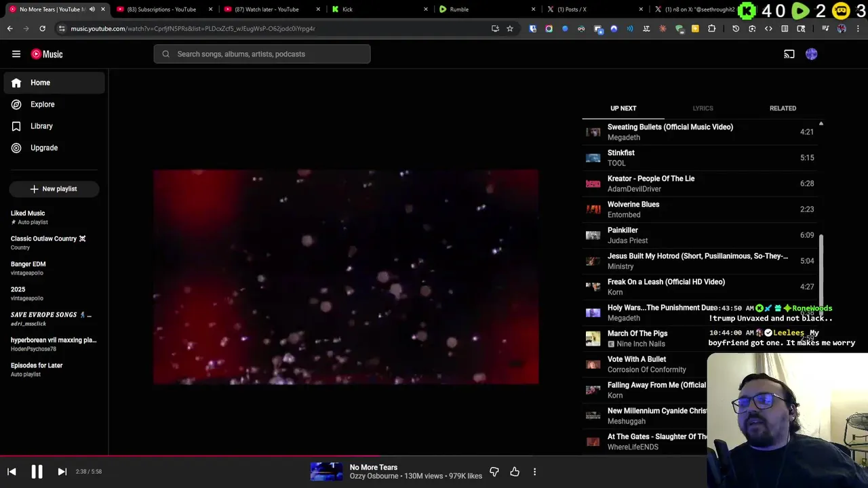Create a New playlist
Viewport: 868px width, 488px height.
pos(54,189)
